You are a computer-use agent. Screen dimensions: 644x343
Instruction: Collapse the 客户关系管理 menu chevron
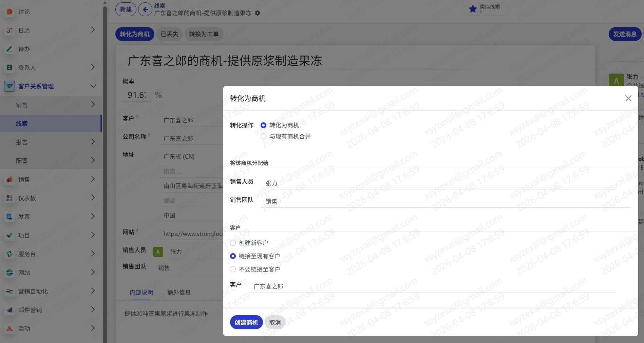[93, 86]
